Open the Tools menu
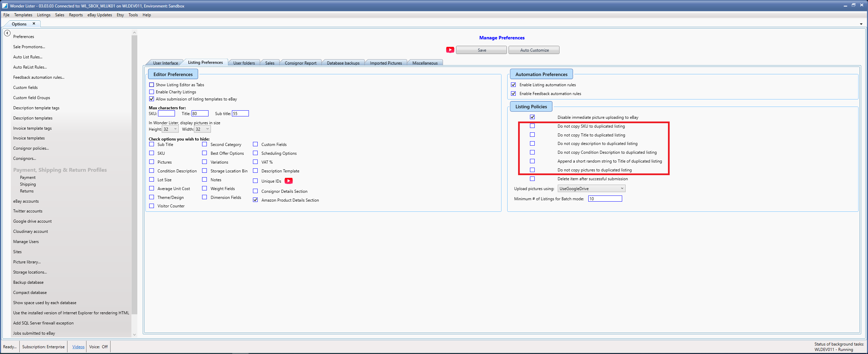Viewport: 868px width, 354px height. 133,15
